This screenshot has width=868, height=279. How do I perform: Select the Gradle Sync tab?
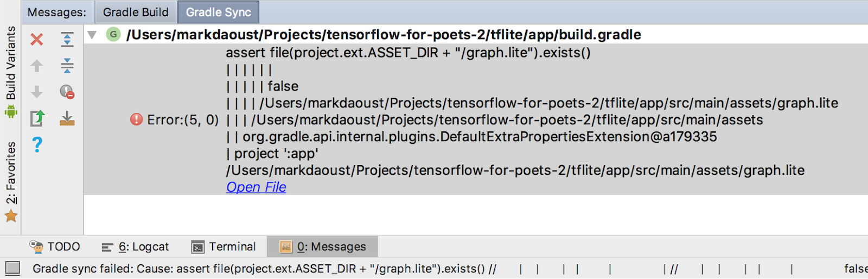tap(218, 12)
